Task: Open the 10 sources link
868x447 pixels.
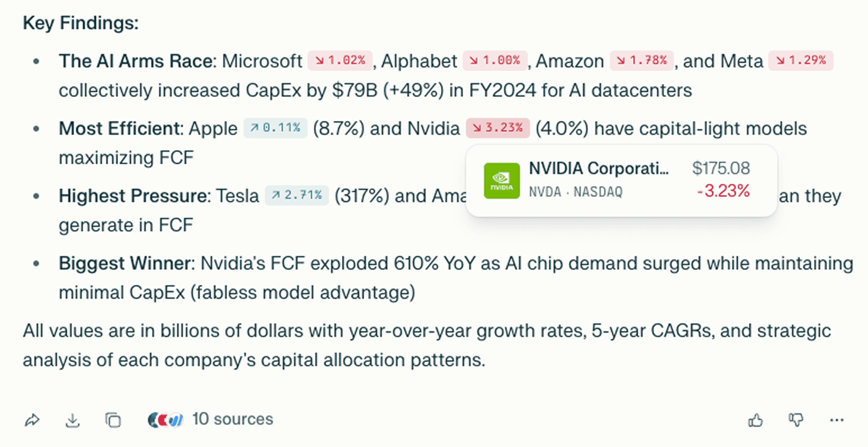Action: coord(232,419)
